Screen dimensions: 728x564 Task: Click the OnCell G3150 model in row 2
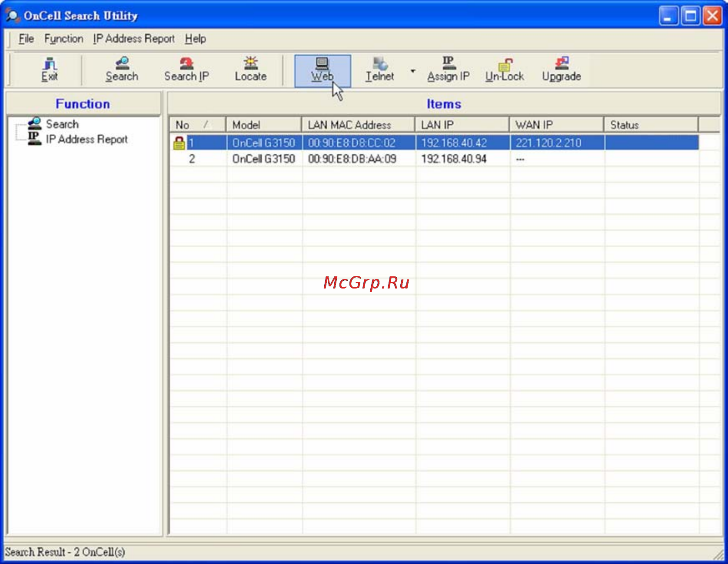point(264,159)
